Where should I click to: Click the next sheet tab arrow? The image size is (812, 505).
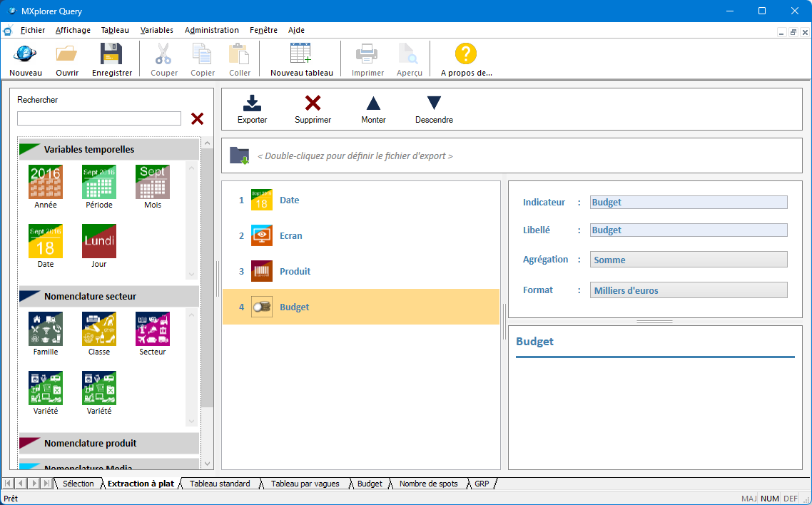coord(34,484)
